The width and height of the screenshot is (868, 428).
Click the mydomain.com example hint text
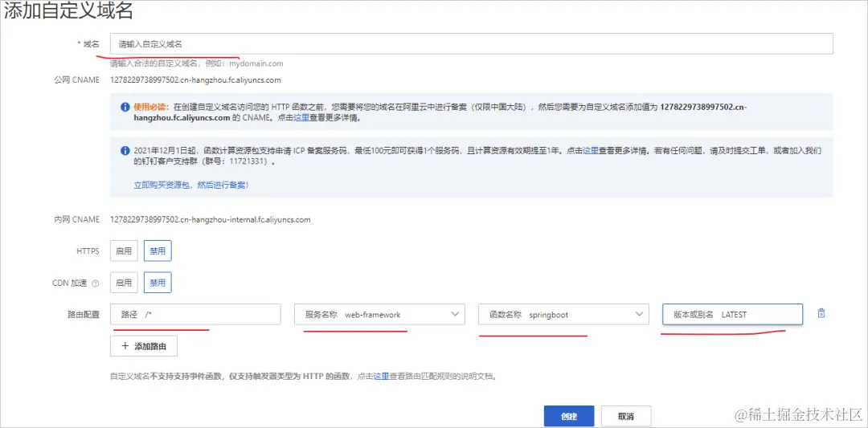pyautogui.click(x=256, y=63)
